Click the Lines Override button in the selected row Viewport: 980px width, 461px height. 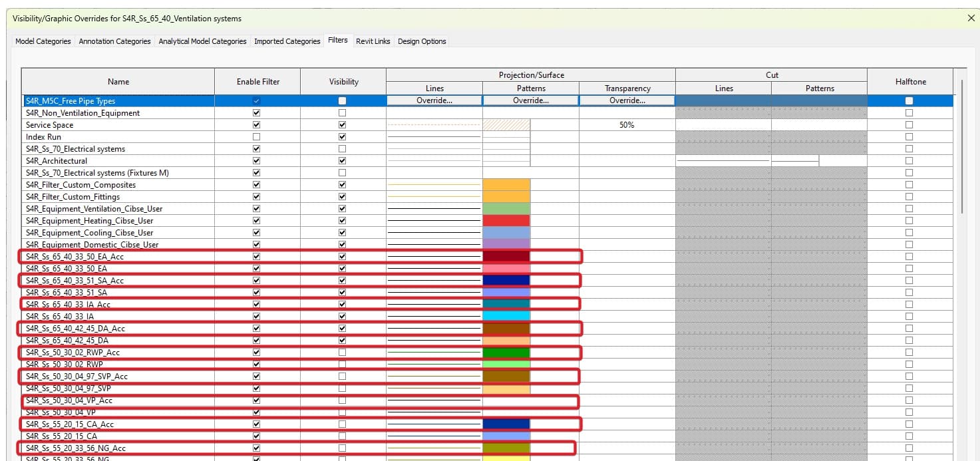434,100
